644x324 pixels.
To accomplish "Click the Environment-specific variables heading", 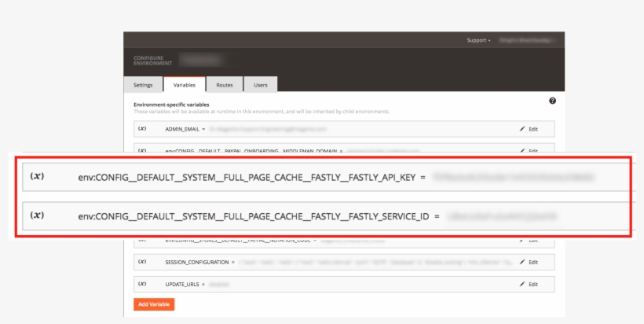I will point(171,105).
